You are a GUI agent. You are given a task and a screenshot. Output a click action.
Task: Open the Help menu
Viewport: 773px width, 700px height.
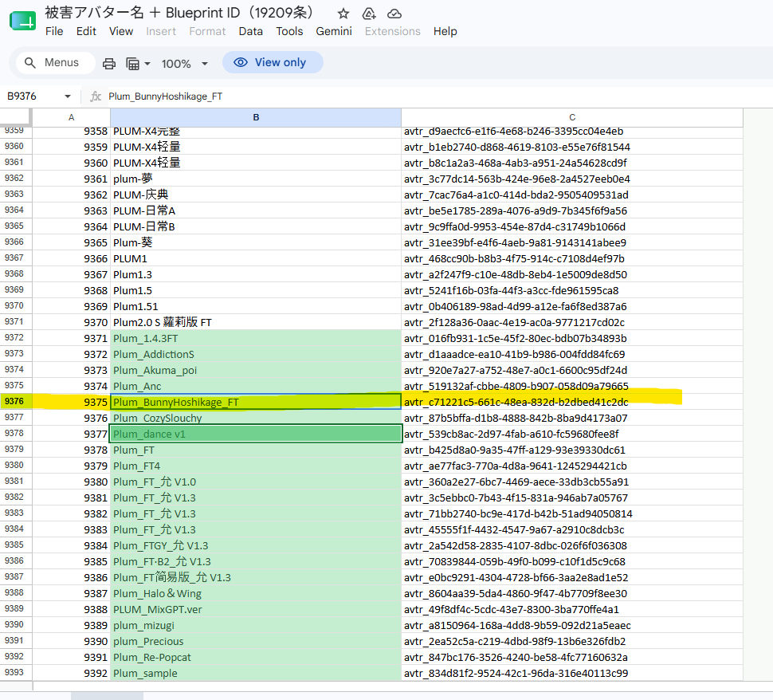[445, 31]
